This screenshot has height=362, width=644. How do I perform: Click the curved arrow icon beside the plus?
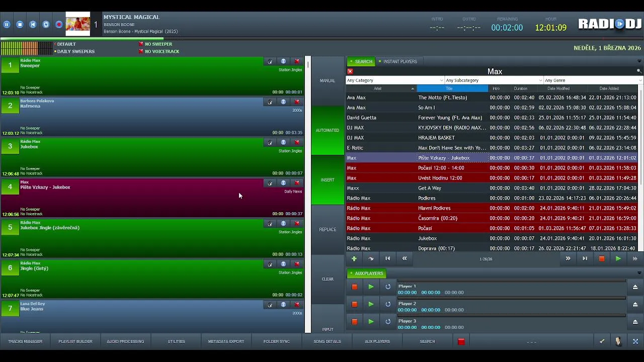371,258
